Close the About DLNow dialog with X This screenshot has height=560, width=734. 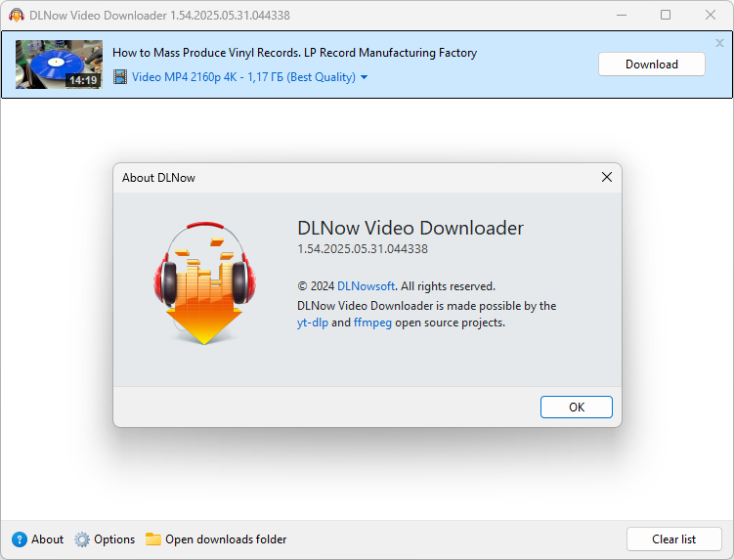click(x=607, y=177)
